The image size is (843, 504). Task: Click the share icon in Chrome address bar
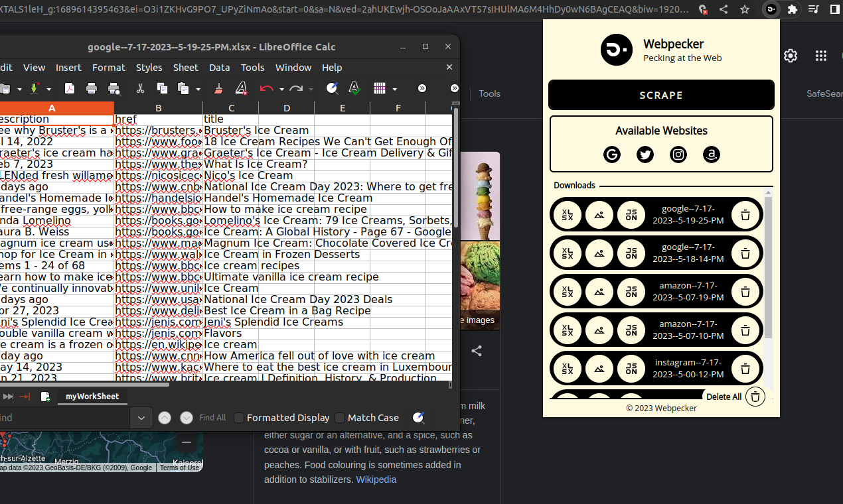pyautogui.click(x=724, y=9)
